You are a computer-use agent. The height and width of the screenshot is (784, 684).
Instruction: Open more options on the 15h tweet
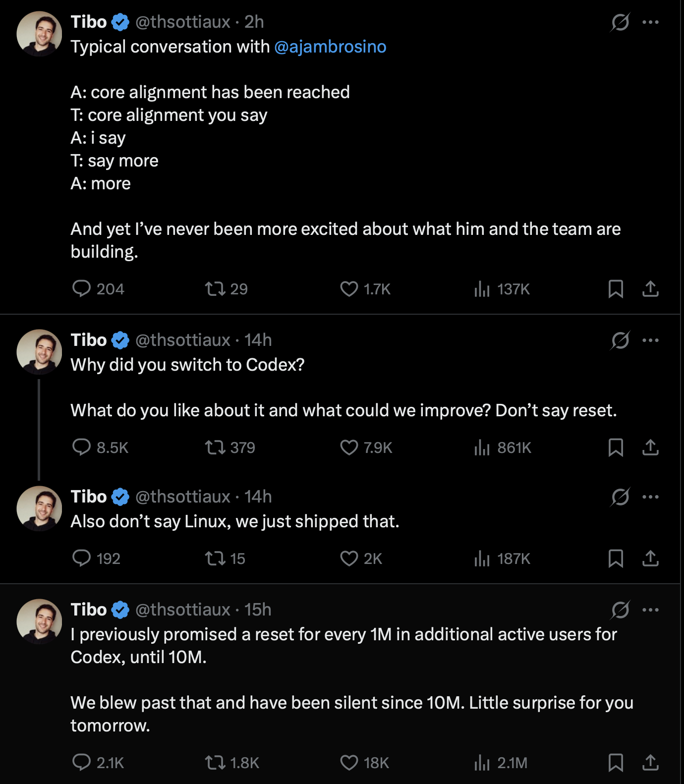point(650,610)
